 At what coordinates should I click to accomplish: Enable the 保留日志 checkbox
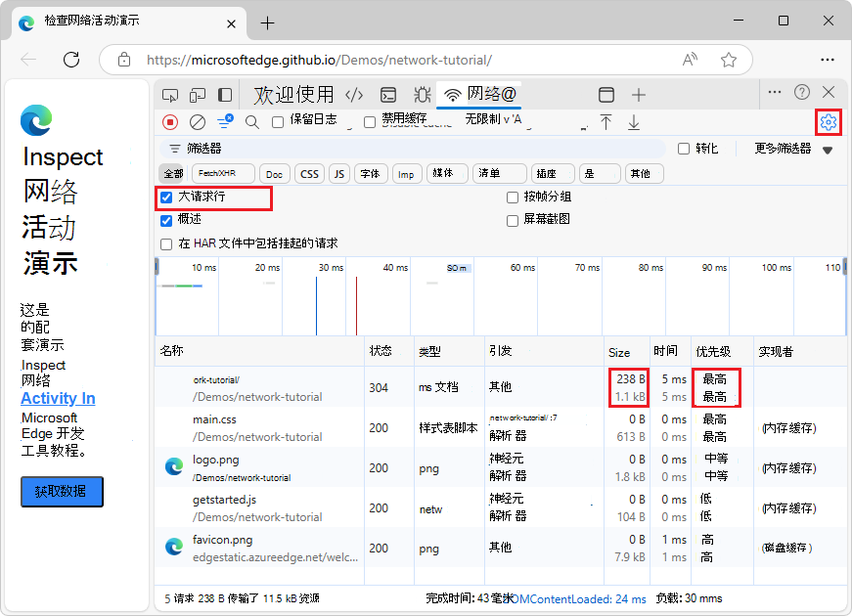point(277,122)
